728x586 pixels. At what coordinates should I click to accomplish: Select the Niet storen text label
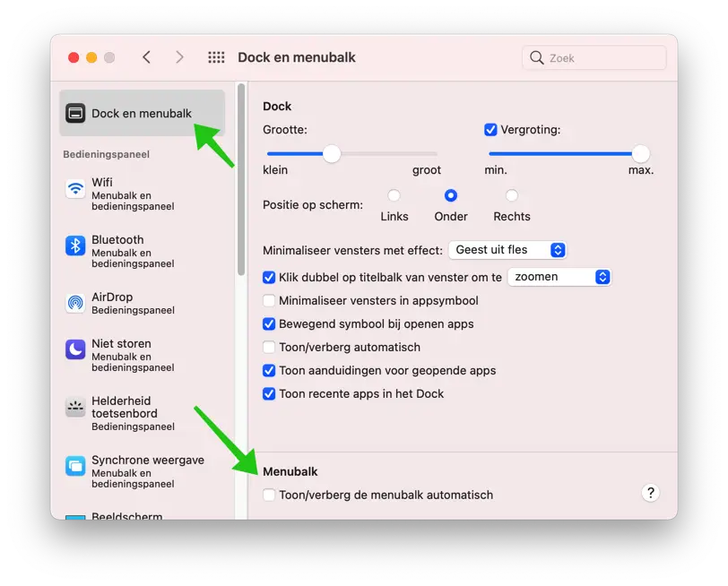(121, 344)
